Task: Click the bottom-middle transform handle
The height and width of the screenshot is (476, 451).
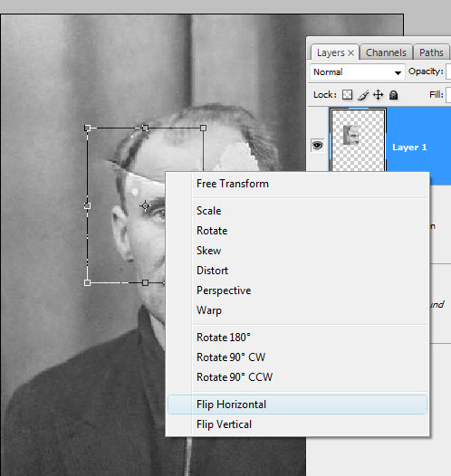Action: click(145, 283)
